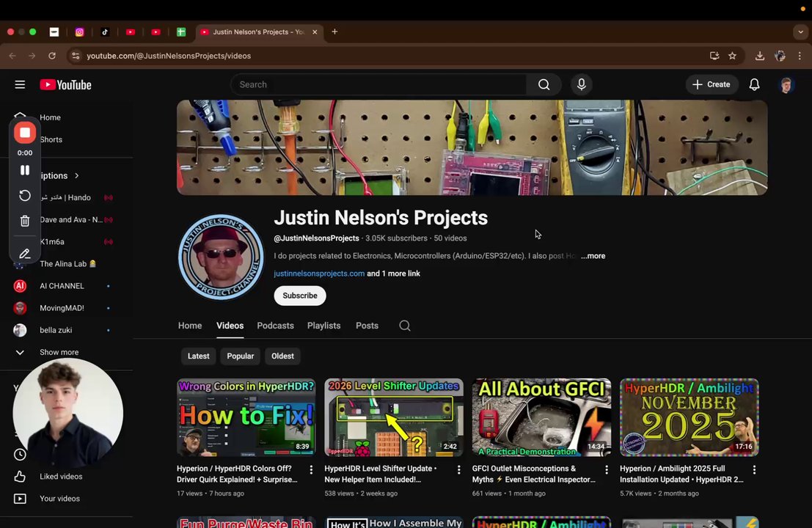Click the channel profile picture
812x528 pixels.
click(221, 257)
